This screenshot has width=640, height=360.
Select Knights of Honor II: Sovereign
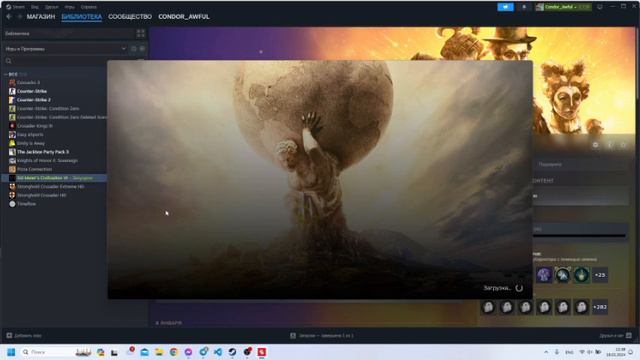47,160
